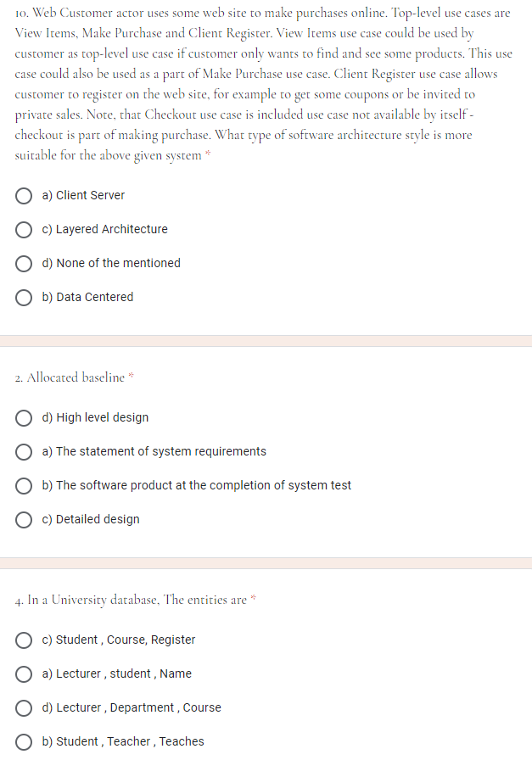Select b) The software product at system test completion
Viewport: 532px width, 760px height.
pyautogui.click(x=24, y=485)
